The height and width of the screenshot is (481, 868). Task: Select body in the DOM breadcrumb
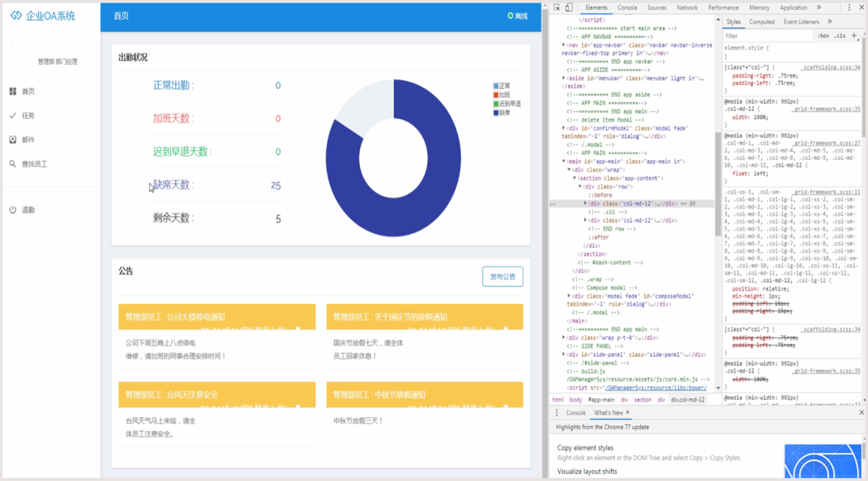coord(576,399)
